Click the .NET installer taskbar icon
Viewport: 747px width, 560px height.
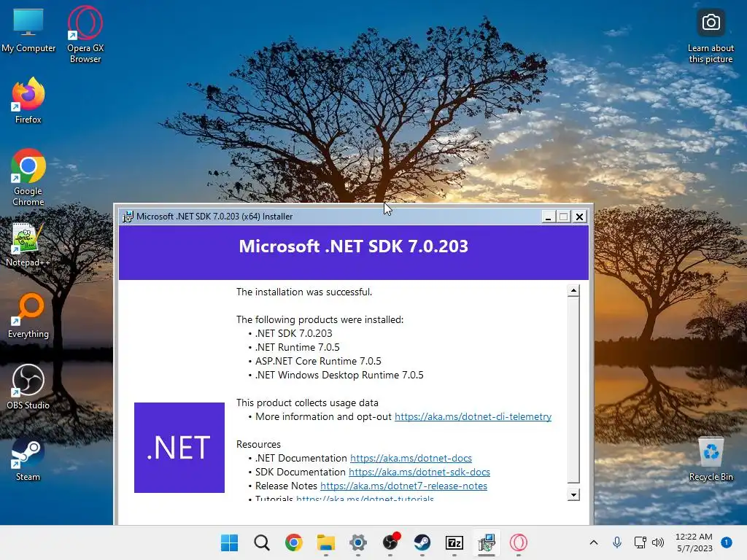tap(487, 542)
